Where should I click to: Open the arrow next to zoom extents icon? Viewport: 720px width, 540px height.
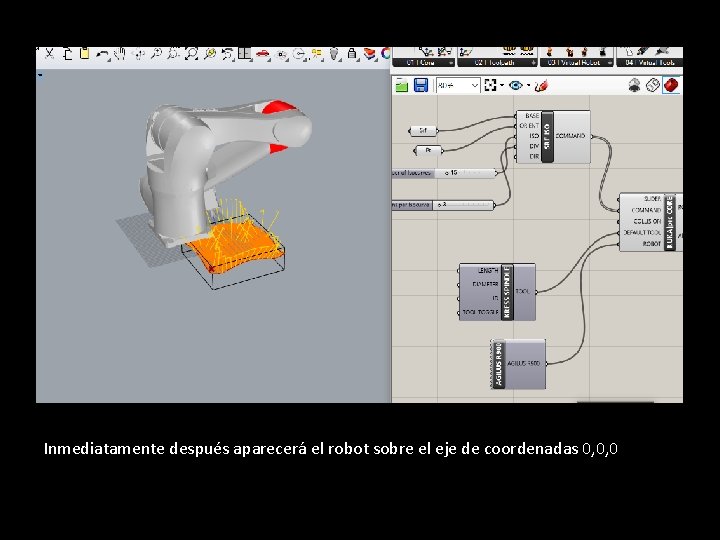pos(502,85)
